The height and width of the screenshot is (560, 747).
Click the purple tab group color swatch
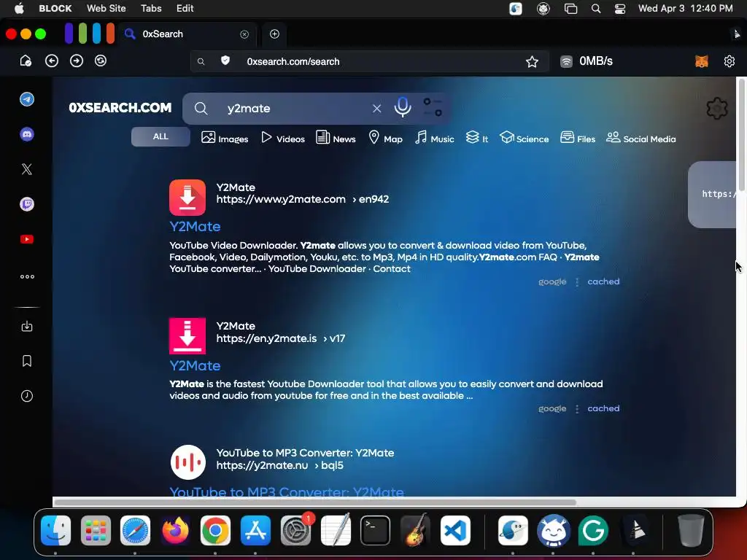[x=69, y=34]
